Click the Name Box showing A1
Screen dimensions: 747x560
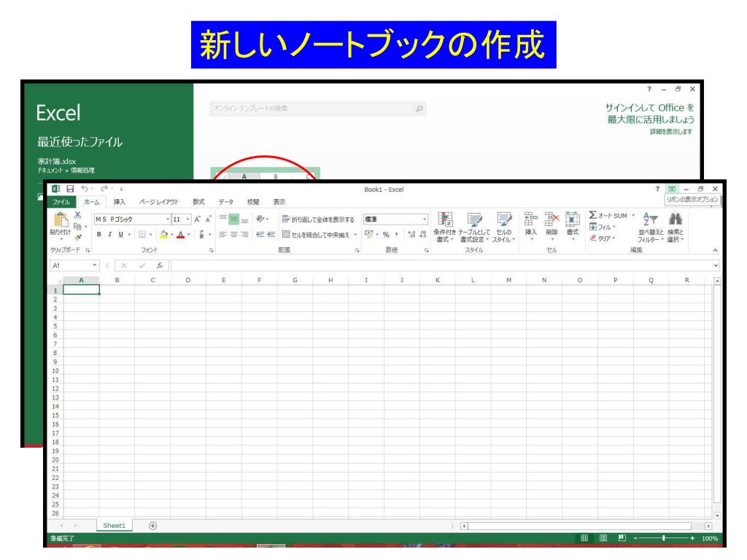[x=74, y=265]
